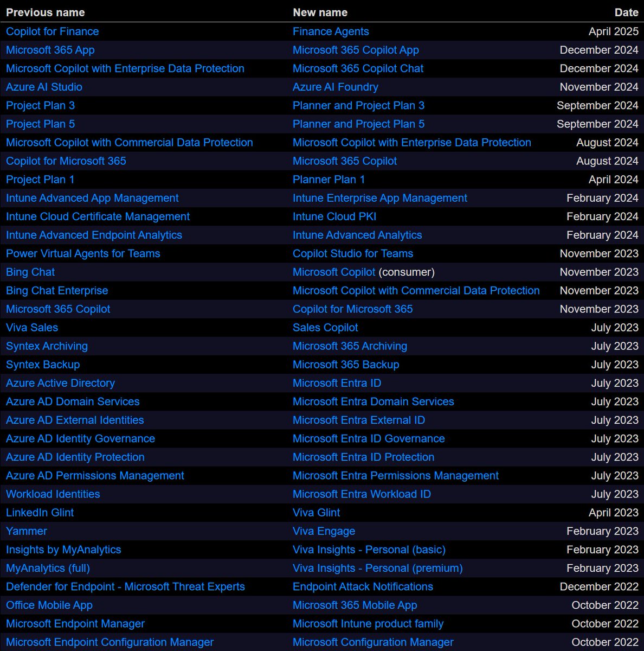This screenshot has width=644, height=651.
Task: Open the Viva Sales link
Action: (x=32, y=327)
